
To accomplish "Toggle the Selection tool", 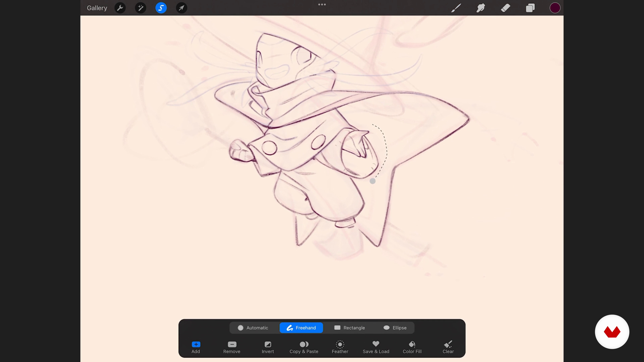I will [161, 8].
